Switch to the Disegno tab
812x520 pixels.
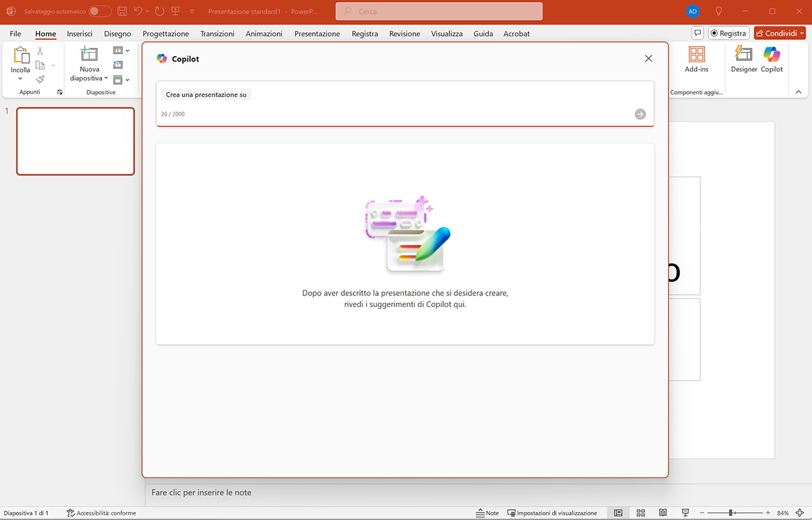(118, 34)
